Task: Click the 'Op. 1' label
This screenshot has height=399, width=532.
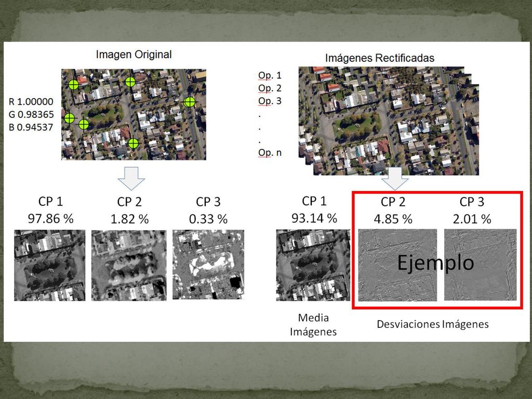Action: [270, 75]
